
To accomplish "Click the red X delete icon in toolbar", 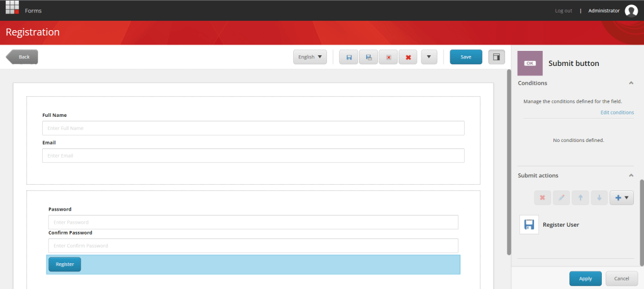I will [x=408, y=57].
